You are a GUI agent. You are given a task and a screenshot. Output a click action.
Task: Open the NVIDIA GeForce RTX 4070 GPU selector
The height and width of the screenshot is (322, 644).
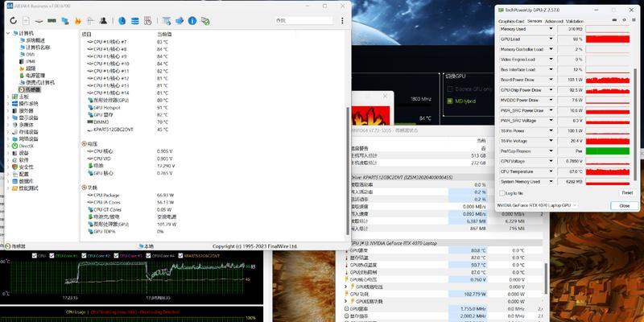click(x=537, y=205)
